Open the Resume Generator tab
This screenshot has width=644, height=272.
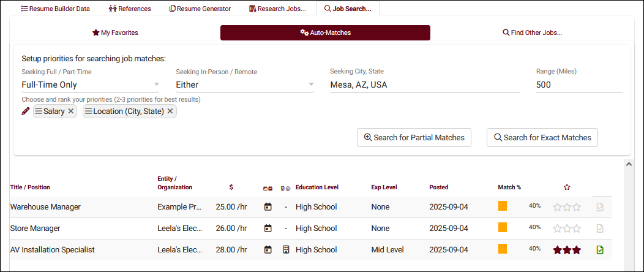tap(200, 9)
